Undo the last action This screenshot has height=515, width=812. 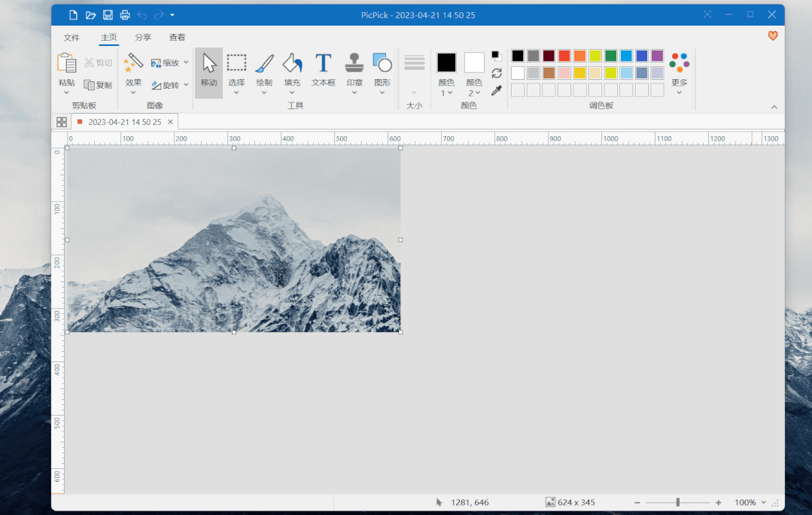tap(142, 15)
